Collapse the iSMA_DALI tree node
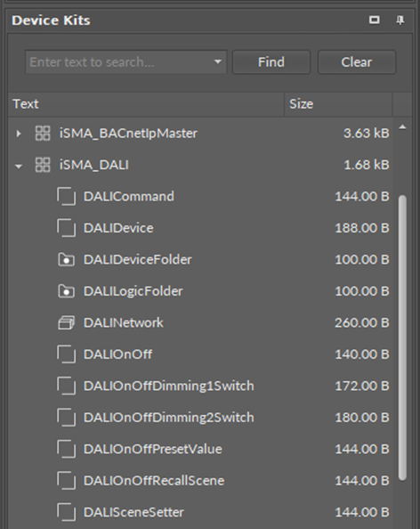 pos(19,166)
